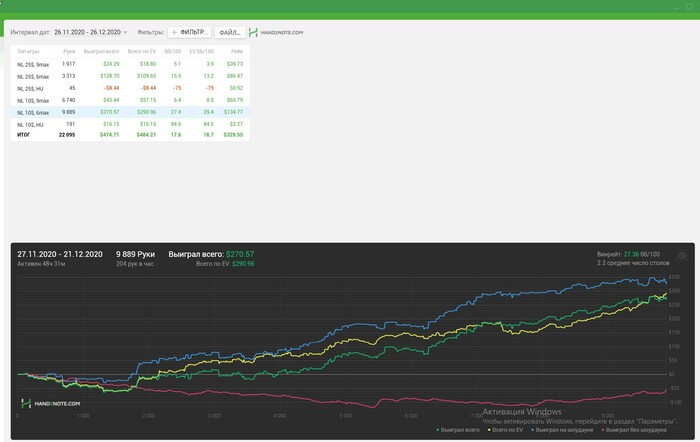This screenshot has height=442, width=700.
Task: Click the hands cell '3 313'
Action: pos(69,76)
